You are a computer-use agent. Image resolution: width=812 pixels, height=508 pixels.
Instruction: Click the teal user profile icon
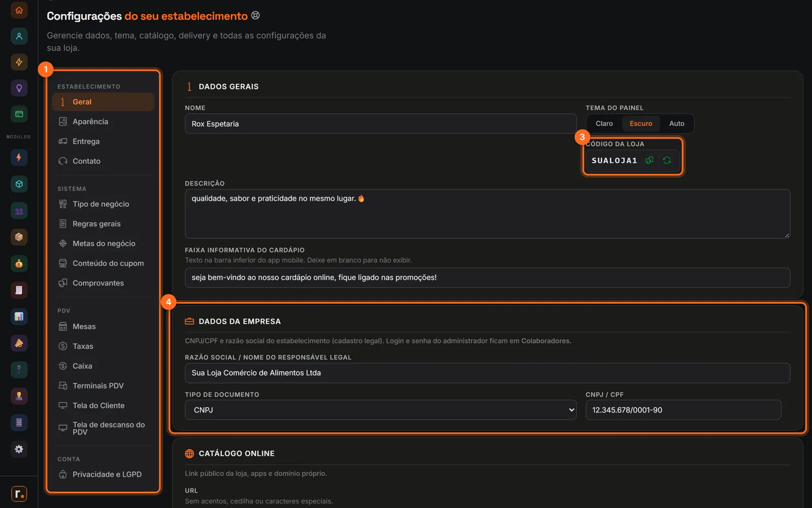point(19,36)
